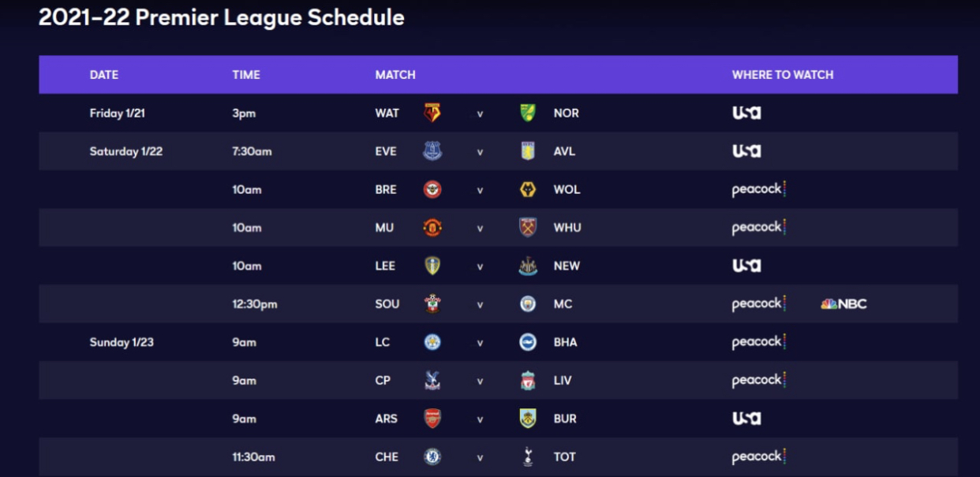This screenshot has height=477, width=980.
Task: Select the Everton club badge
Action: 432,151
